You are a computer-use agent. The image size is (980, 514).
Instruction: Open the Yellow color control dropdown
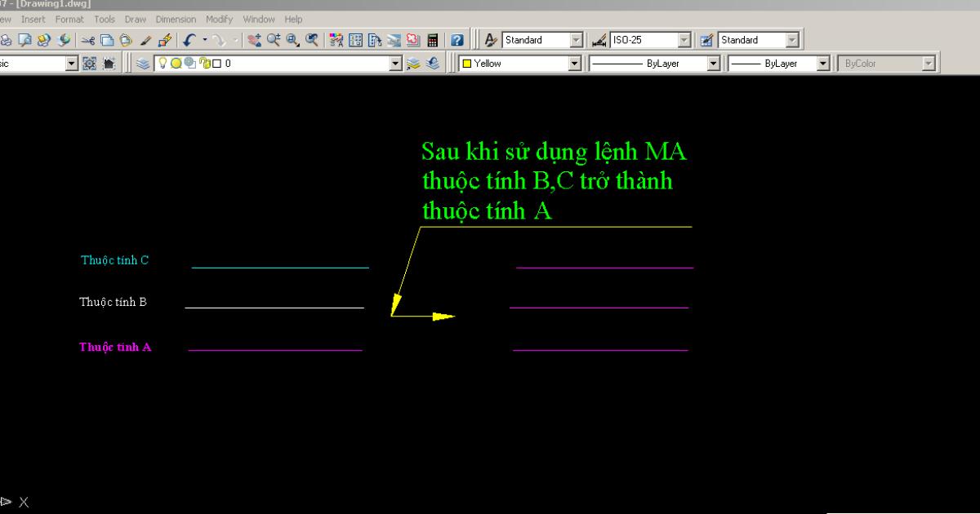574,63
